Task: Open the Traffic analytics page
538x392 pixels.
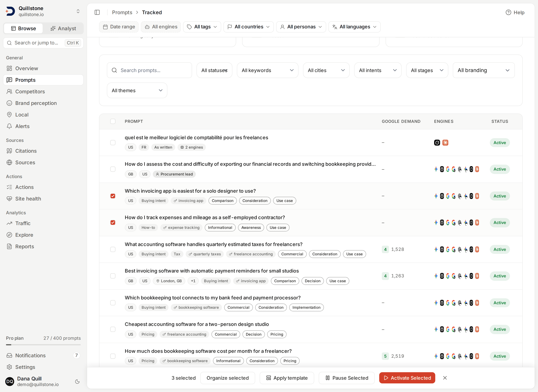Action: point(44,223)
